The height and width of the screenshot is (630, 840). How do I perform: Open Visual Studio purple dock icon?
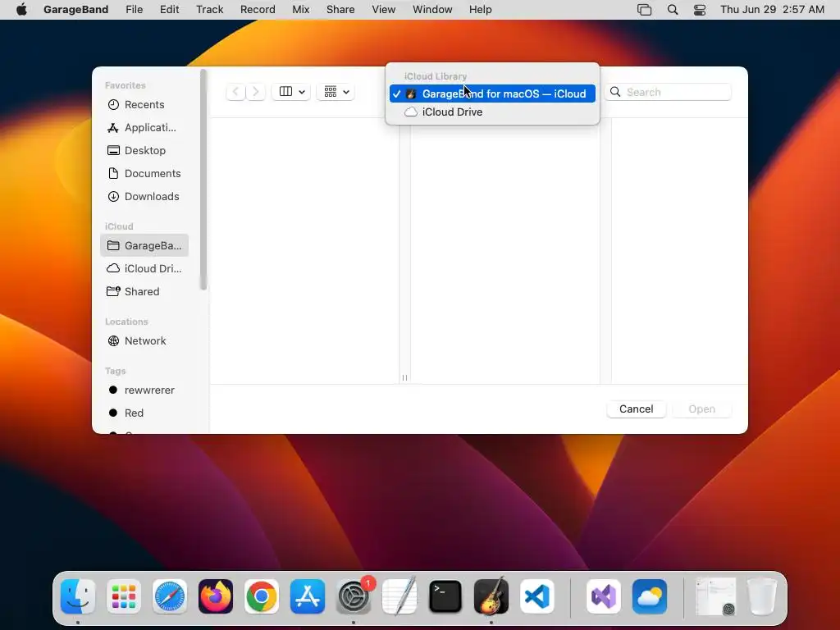coord(604,596)
